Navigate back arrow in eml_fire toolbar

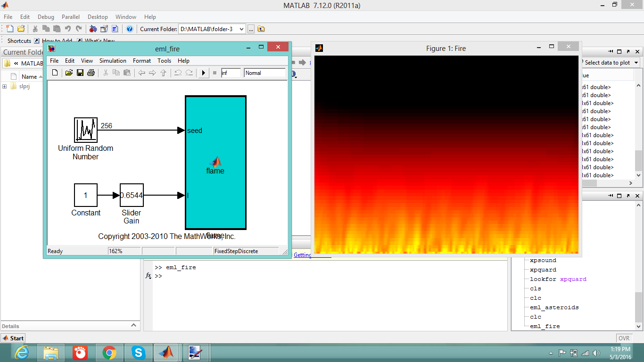[141, 73]
